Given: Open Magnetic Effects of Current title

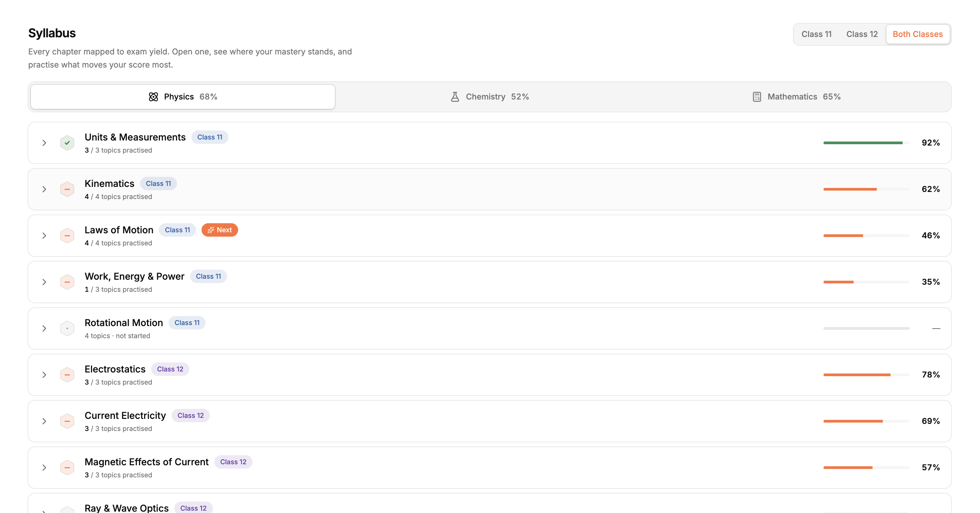Looking at the screenshot, I should (146, 462).
